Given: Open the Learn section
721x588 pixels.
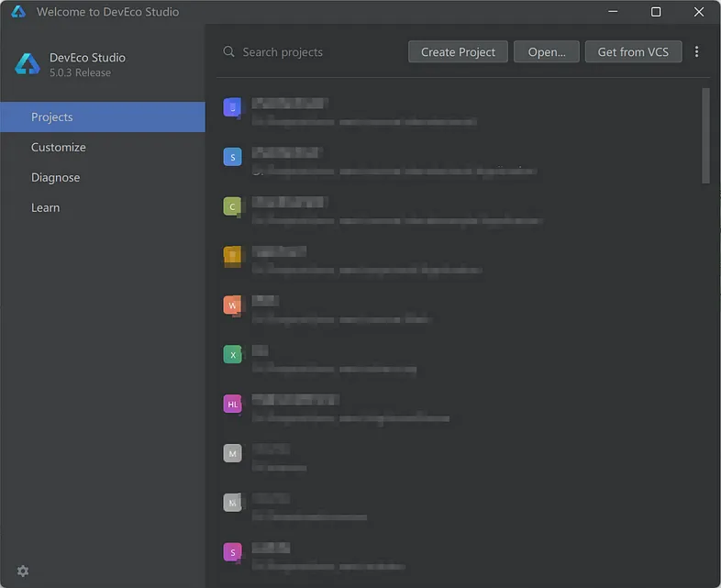Looking at the screenshot, I should (x=103, y=208).
